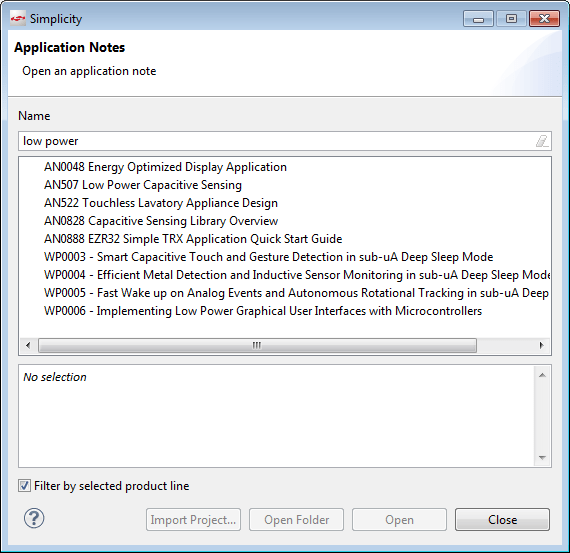Viewport: 570px width, 553px height.
Task: Click the Import Project... button
Action: [x=193, y=520]
